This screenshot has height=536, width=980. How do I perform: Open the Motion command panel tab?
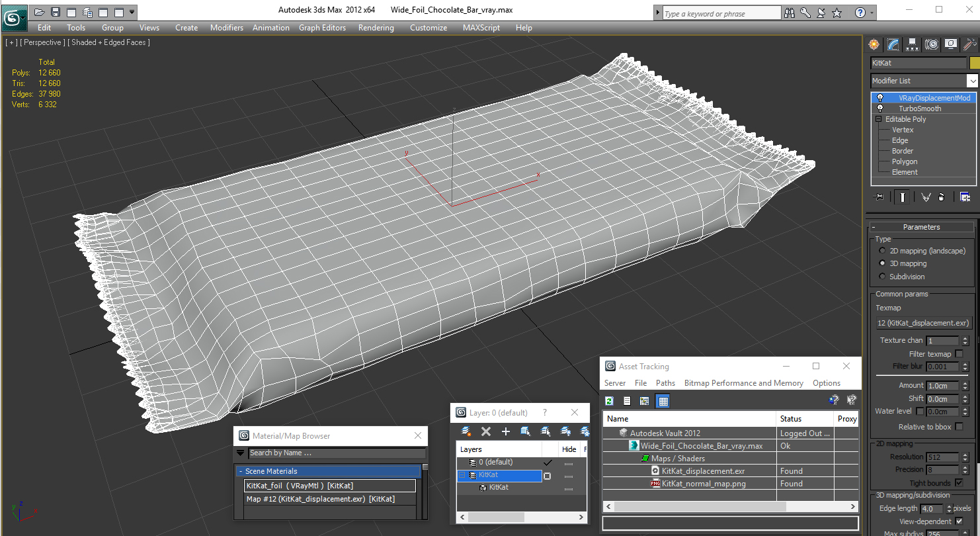point(932,44)
